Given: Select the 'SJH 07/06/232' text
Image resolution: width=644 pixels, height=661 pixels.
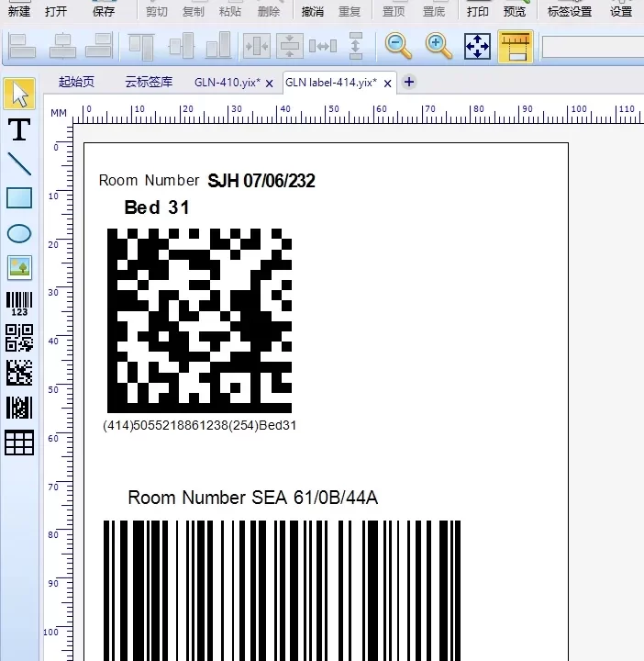Looking at the screenshot, I should [x=261, y=181].
